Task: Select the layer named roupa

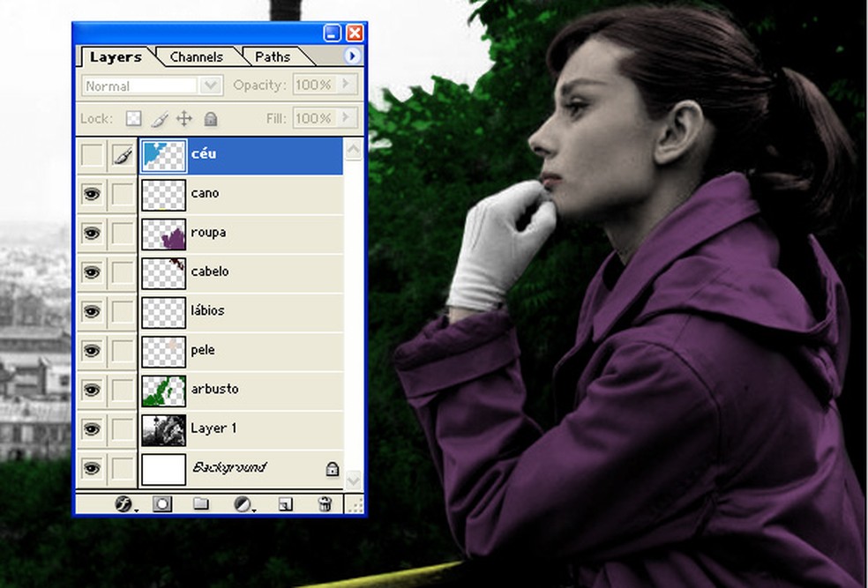Action: (x=208, y=233)
